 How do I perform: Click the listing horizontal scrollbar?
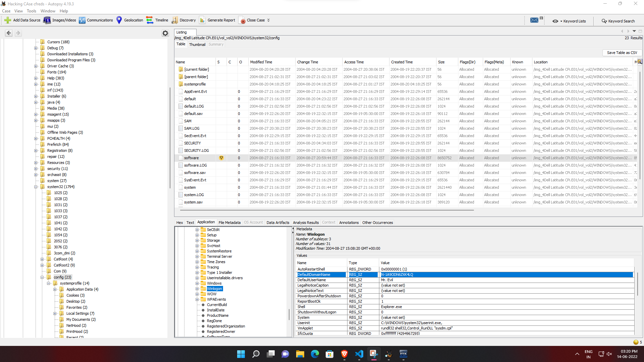327,210
